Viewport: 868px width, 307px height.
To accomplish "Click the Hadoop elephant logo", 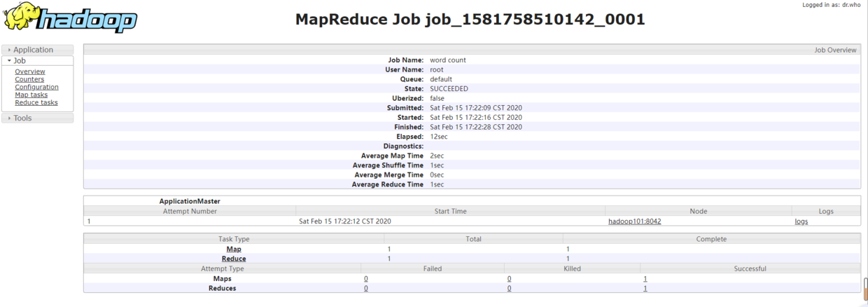I will [x=70, y=18].
